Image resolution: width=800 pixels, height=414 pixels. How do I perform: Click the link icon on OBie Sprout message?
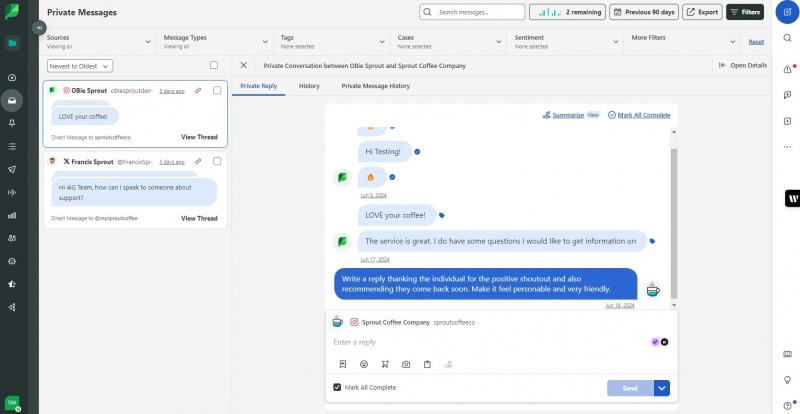click(x=198, y=90)
